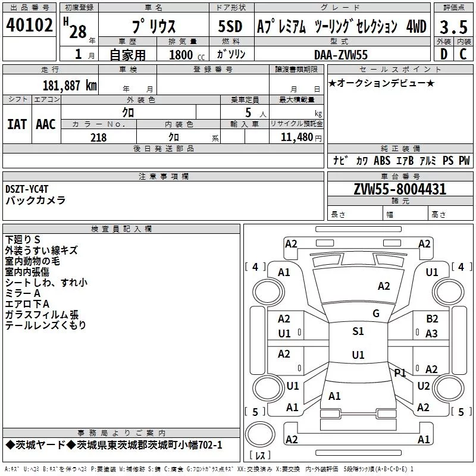Screen dimensions: 476x476
Task: Click the Ibaraki yard address text
Action: click(114, 445)
